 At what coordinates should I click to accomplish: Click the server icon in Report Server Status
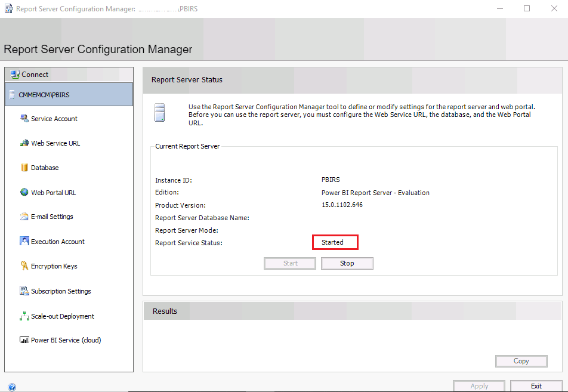[x=160, y=112]
